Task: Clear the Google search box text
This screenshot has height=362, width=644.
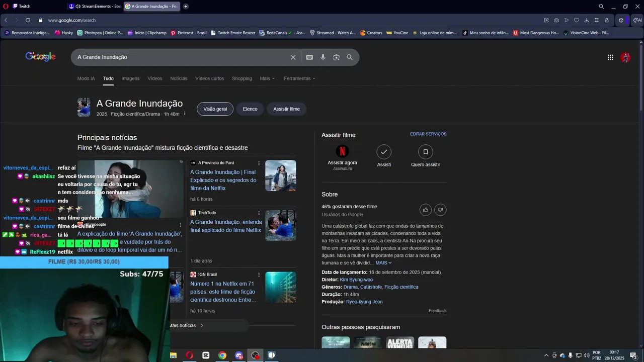Action: [293, 57]
